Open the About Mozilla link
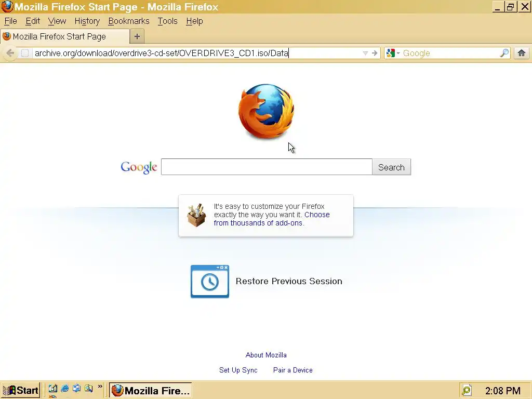532x399 pixels. (x=266, y=355)
